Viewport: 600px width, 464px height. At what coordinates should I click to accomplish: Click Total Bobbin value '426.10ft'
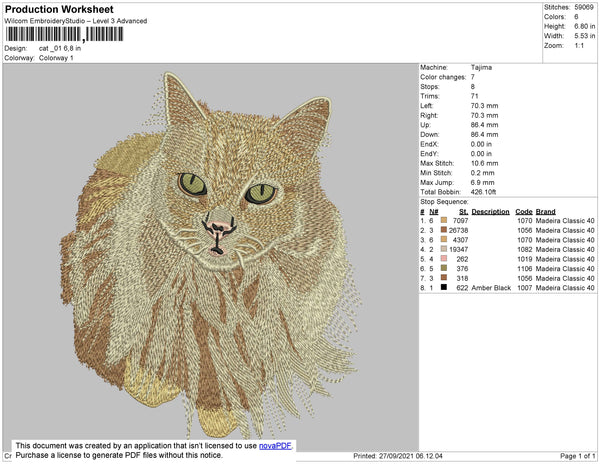tap(483, 192)
